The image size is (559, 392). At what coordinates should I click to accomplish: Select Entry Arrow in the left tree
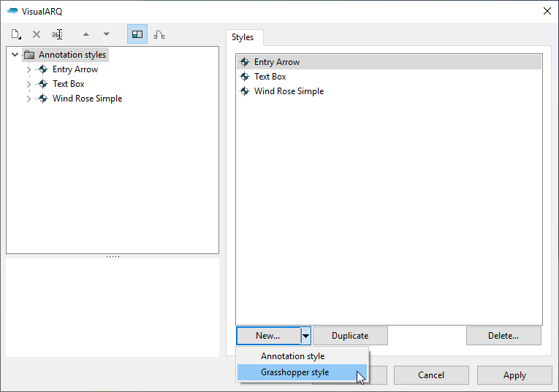(x=75, y=69)
